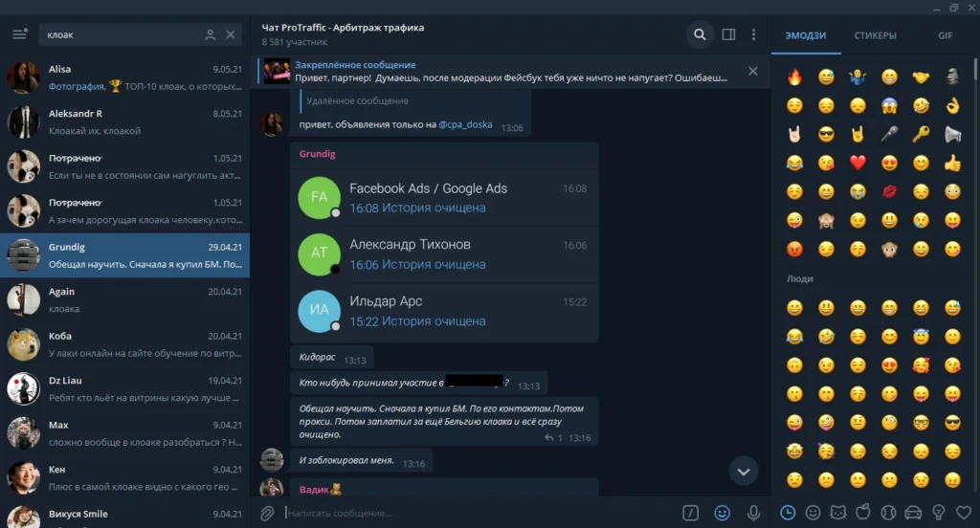Image resolution: width=980 pixels, height=528 pixels.
Task: Open Потрачено result 'А зачем дорогущая клоака'
Action: point(125,210)
